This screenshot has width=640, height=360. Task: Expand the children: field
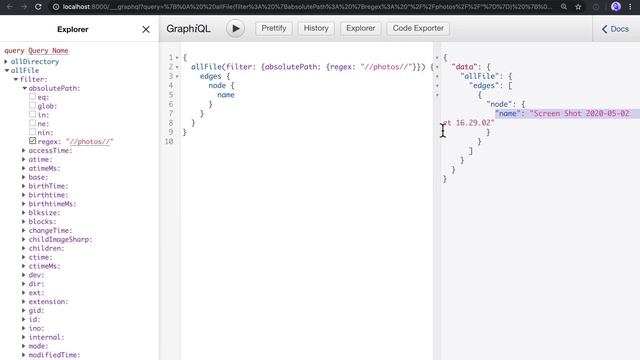[24, 248]
